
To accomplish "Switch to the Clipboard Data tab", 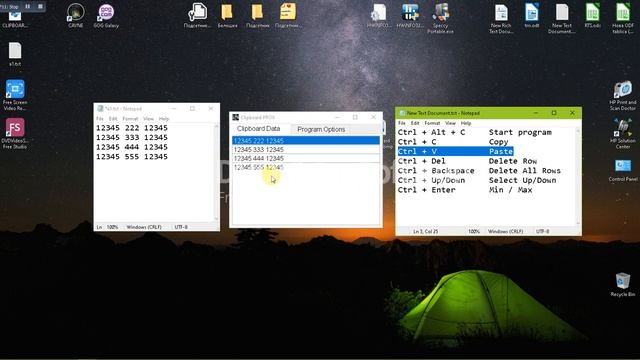I will pos(258,129).
